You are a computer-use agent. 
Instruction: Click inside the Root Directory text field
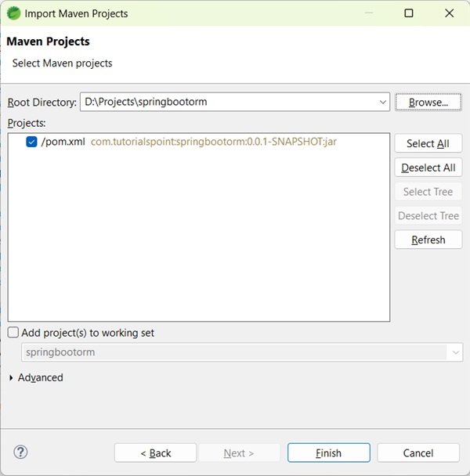pos(227,102)
